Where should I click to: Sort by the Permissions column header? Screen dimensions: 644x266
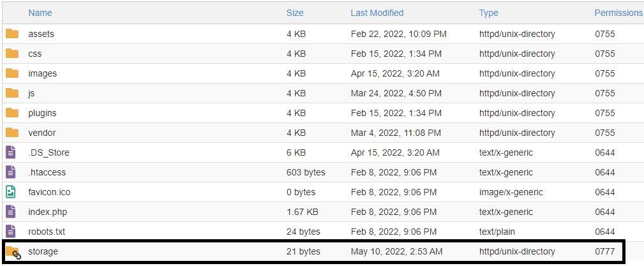[x=618, y=13]
